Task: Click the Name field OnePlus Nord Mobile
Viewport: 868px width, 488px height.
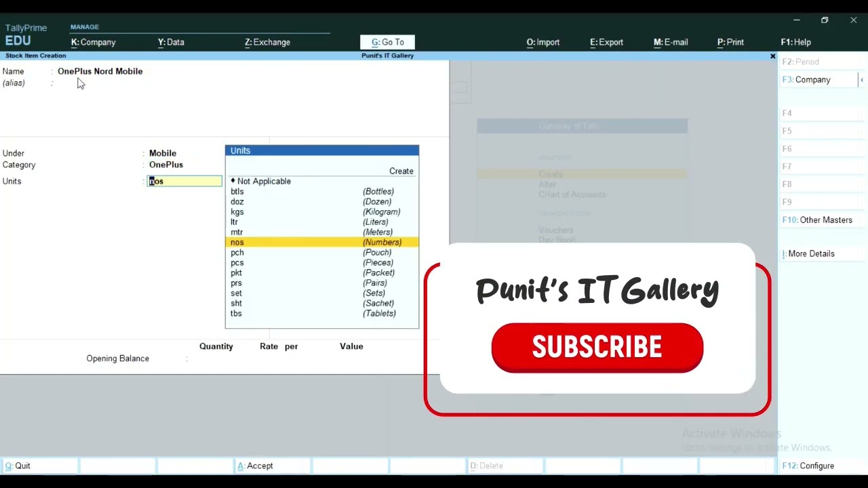Action: (100, 71)
